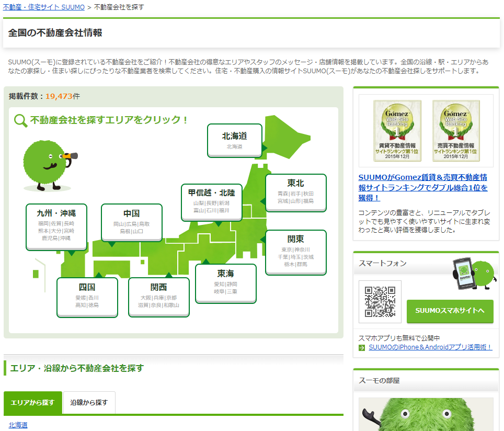Open the 九州・沖縄 region box

click(56, 227)
